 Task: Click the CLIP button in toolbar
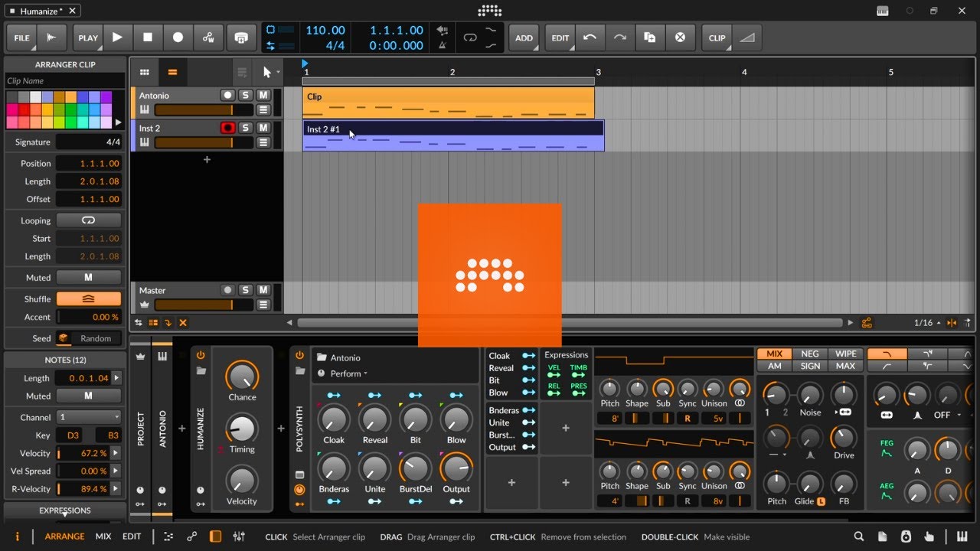click(x=717, y=37)
